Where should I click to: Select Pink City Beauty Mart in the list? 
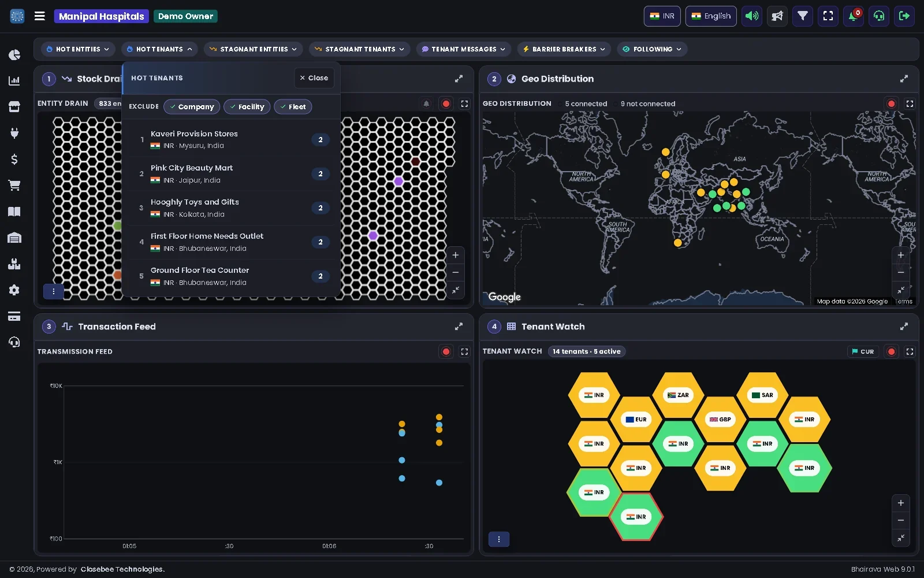[x=231, y=173]
